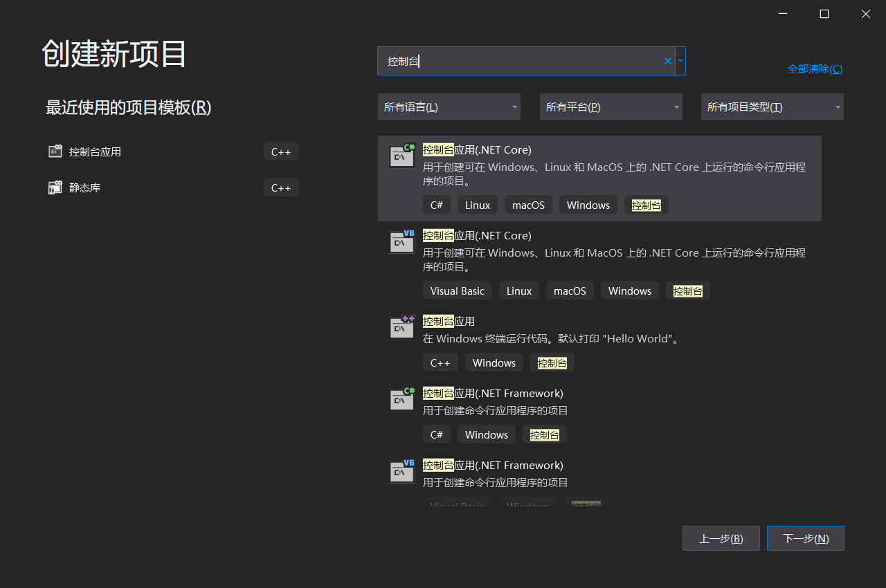This screenshot has height=588, width=886.
Task: Select the C++ 控制台应用 template icon
Action: click(401, 327)
